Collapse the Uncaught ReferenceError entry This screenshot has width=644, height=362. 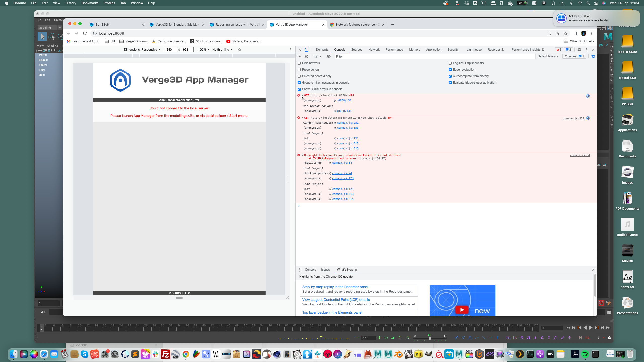[x=303, y=155]
